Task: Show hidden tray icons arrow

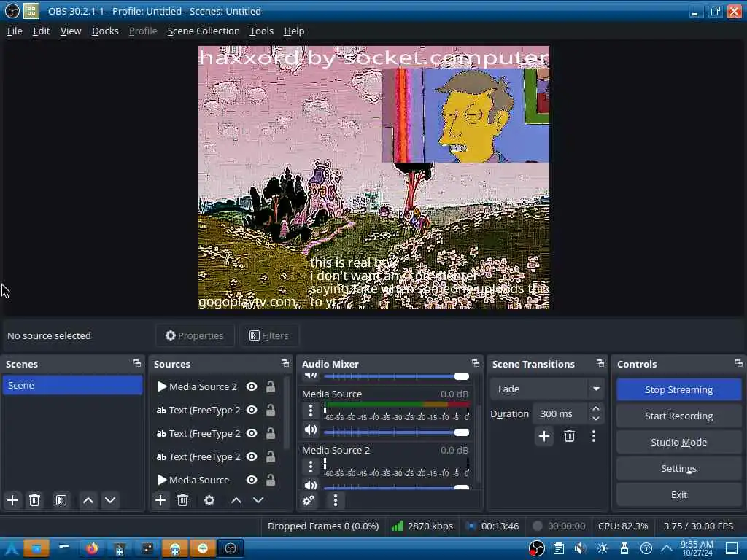Action: [667, 548]
